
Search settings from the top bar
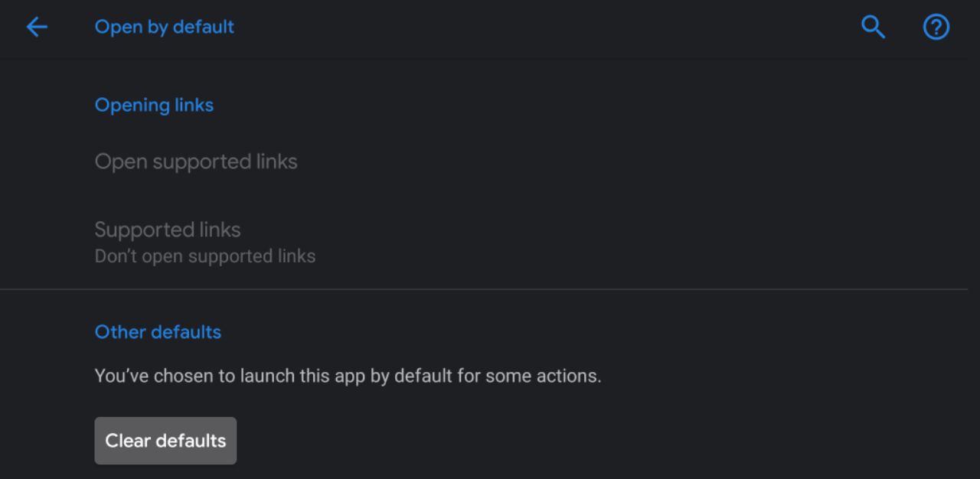(873, 28)
